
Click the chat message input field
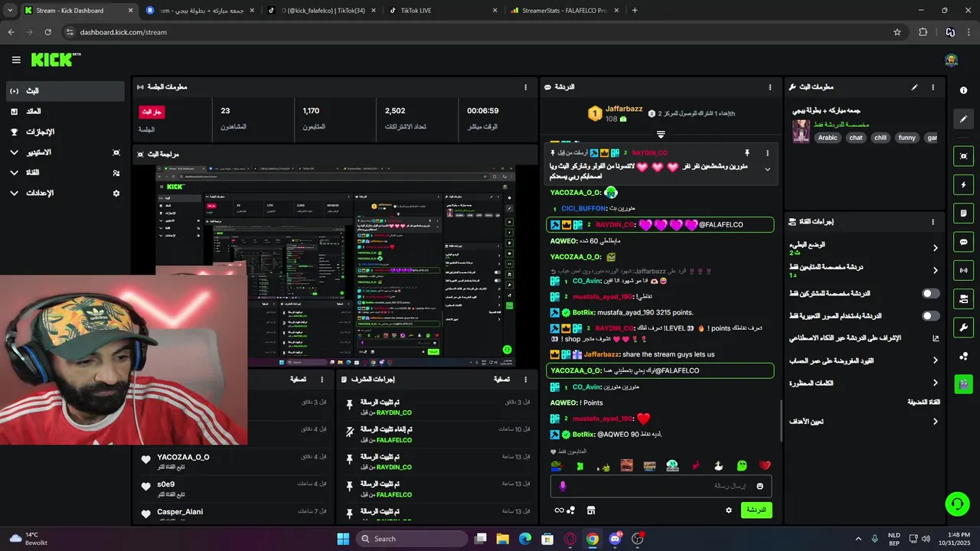click(661, 486)
